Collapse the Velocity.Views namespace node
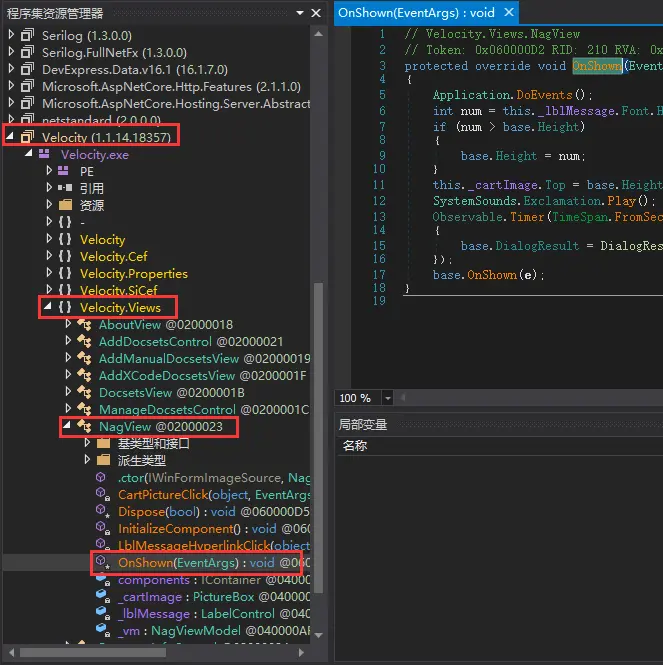 [48, 307]
